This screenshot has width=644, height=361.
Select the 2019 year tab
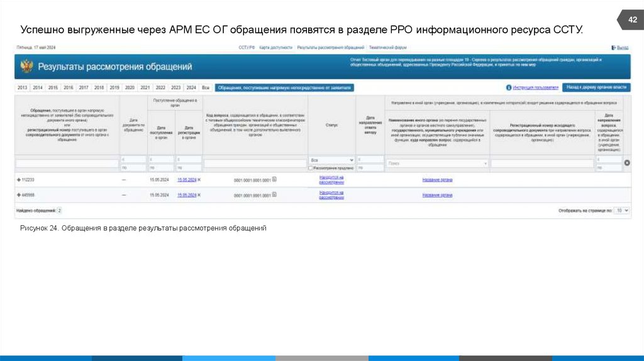tap(114, 87)
